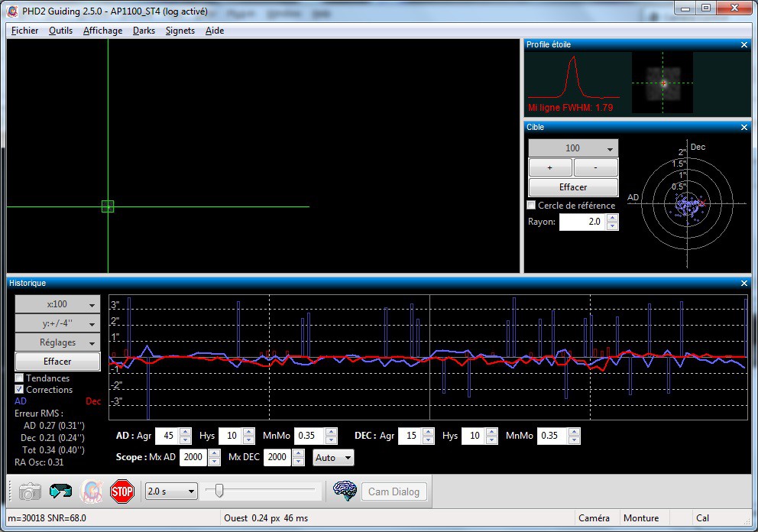Increase Rayon with up arrow
The height and width of the screenshot is (532, 758).
coord(613,218)
